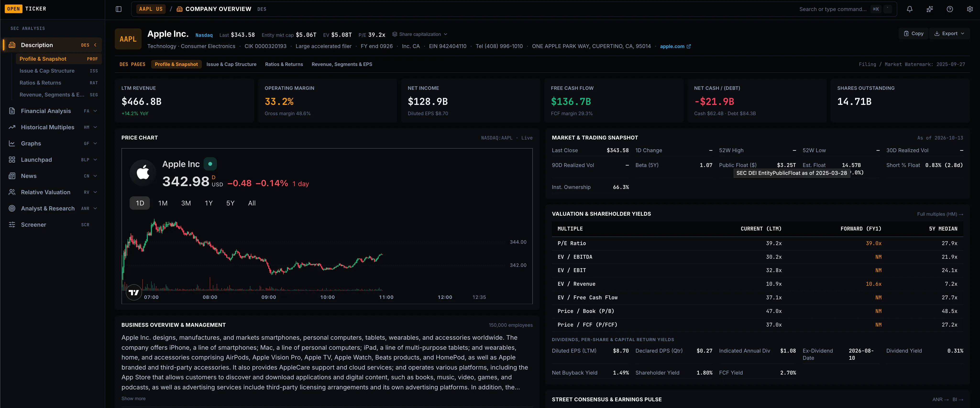
Task: Collapse the Description section chevron
Action: point(95,45)
